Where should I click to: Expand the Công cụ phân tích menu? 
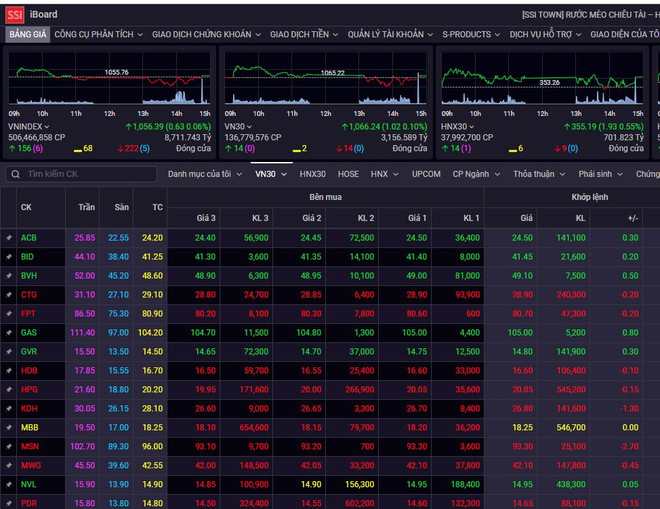pyautogui.click(x=98, y=34)
